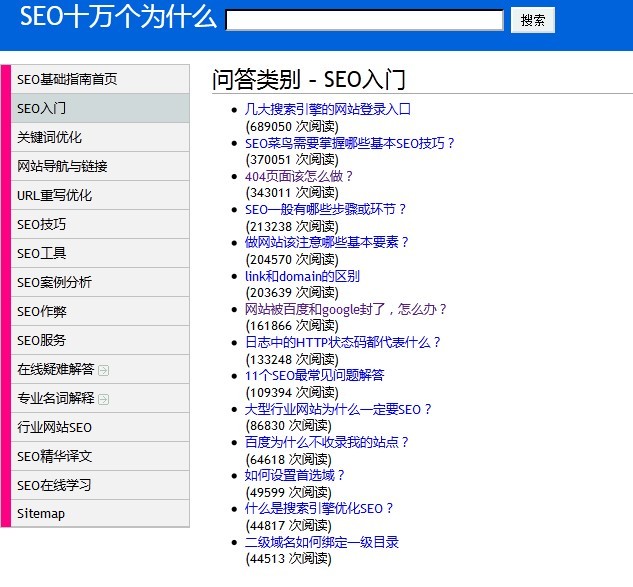Open article SEO菜鸟需要掌握哪些基本SEO技巧？

(350, 143)
